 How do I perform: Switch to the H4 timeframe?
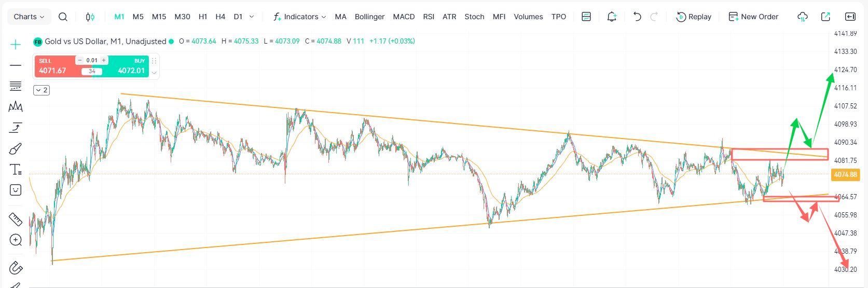pos(220,17)
